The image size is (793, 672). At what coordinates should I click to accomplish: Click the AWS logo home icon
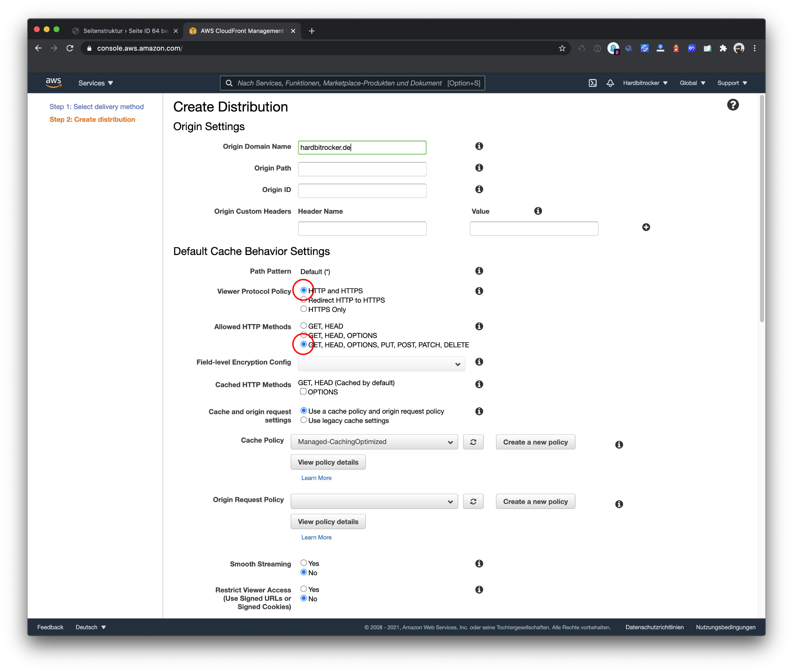(x=54, y=83)
